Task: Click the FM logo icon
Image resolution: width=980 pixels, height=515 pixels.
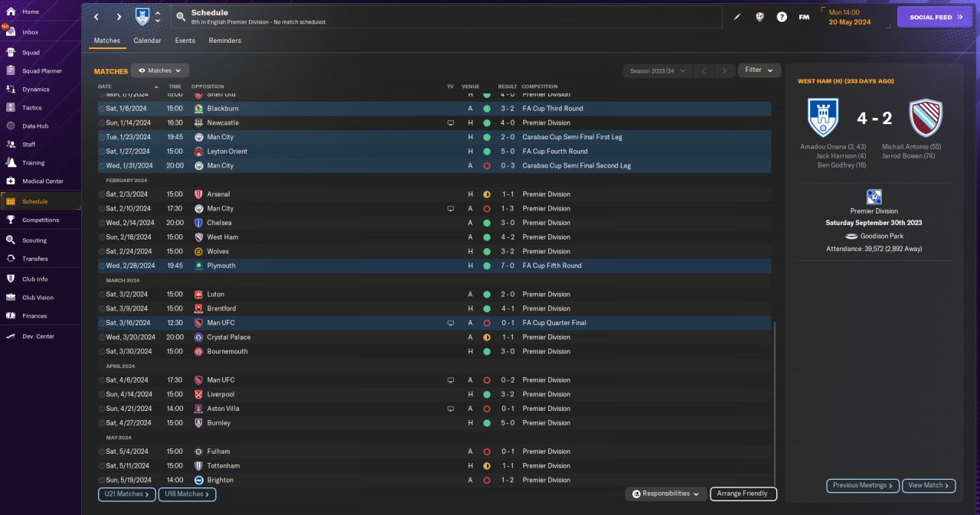Action: pos(804,17)
